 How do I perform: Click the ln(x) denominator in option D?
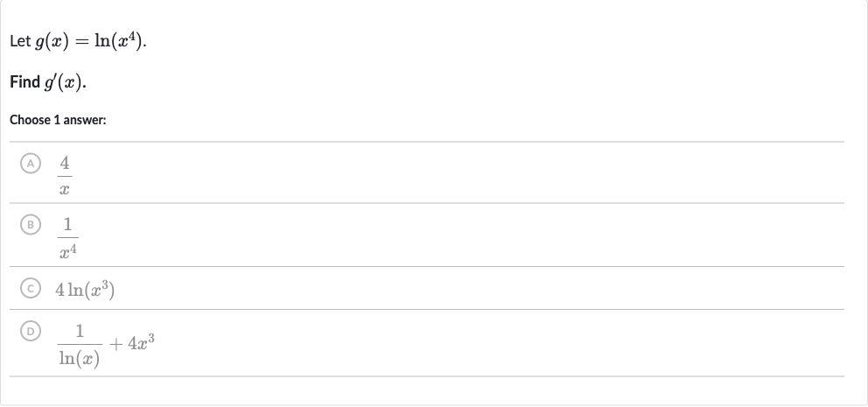(80, 358)
